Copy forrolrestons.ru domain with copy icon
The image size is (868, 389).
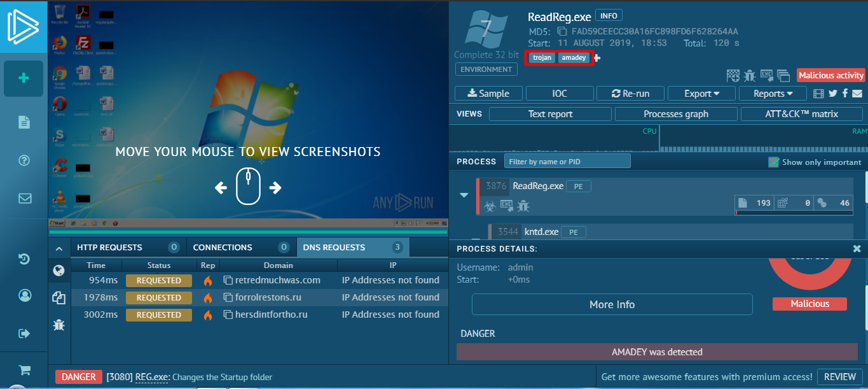pos(229,297)
